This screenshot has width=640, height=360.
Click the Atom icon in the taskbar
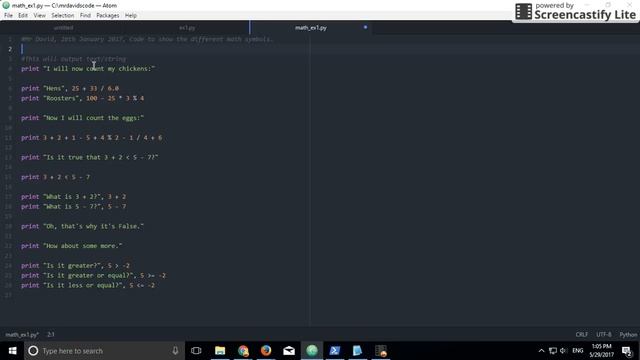(x=312, y=351)
